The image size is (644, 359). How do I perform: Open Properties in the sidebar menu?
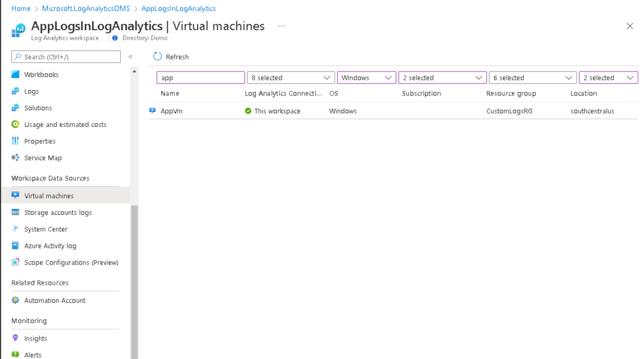[40, 141]
